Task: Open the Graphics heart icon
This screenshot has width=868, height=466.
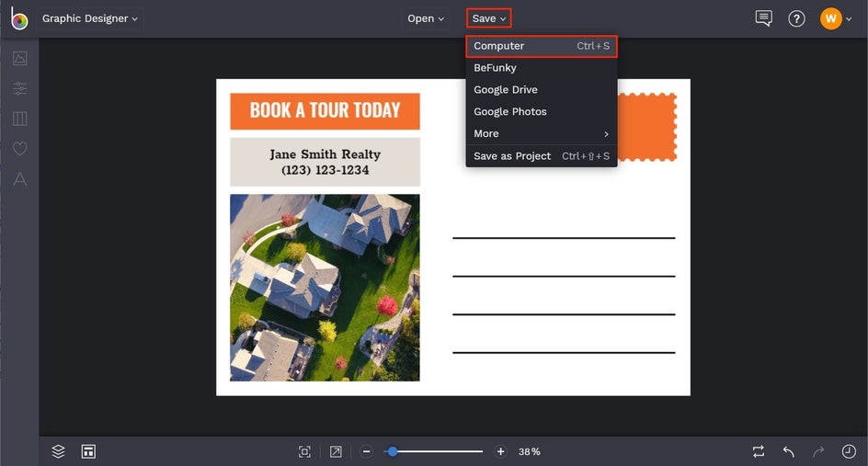Action: pos(19,149)
